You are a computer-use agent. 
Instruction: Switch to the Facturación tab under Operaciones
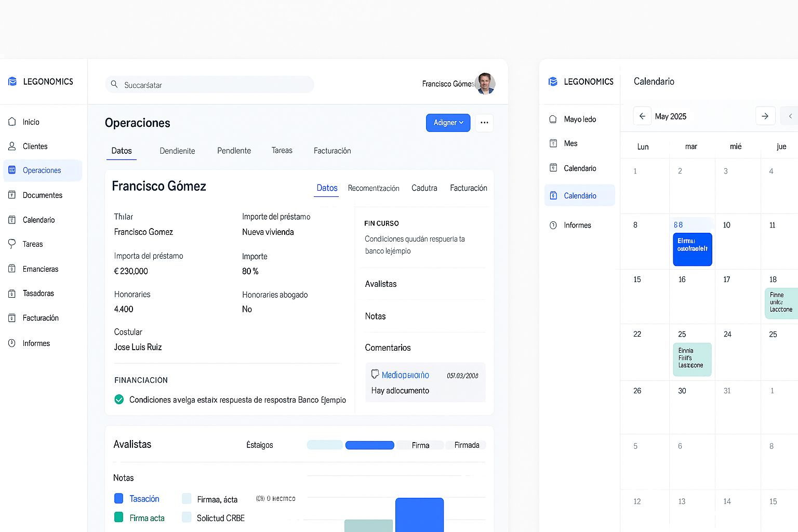(x=332, y=151)
